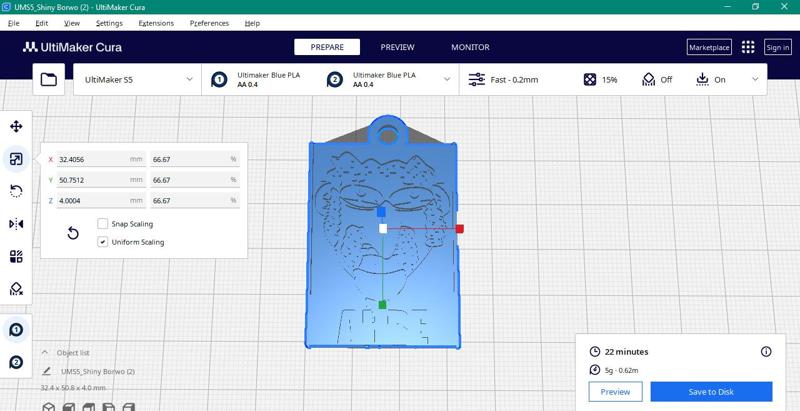Open the Edit menu

pyautogui.click(x=42, y=23)
